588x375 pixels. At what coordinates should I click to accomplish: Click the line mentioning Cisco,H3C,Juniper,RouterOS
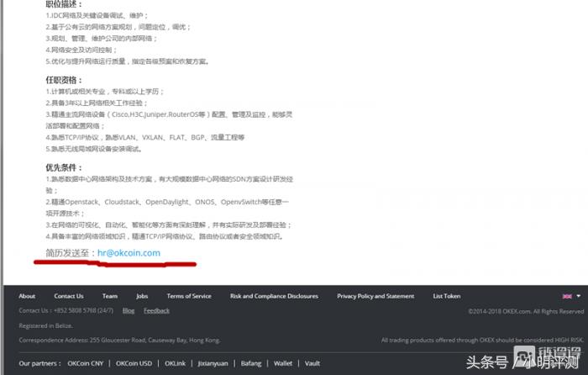[x=169, y=114]
